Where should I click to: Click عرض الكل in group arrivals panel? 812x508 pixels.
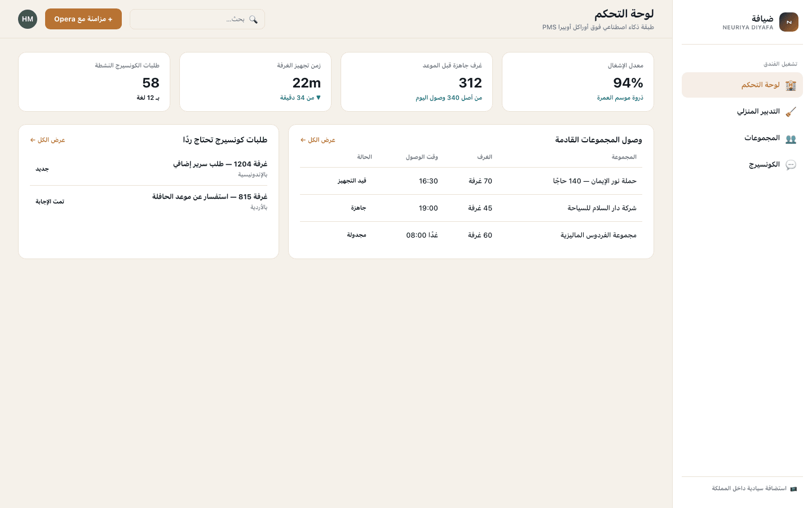tap(318, 140)
